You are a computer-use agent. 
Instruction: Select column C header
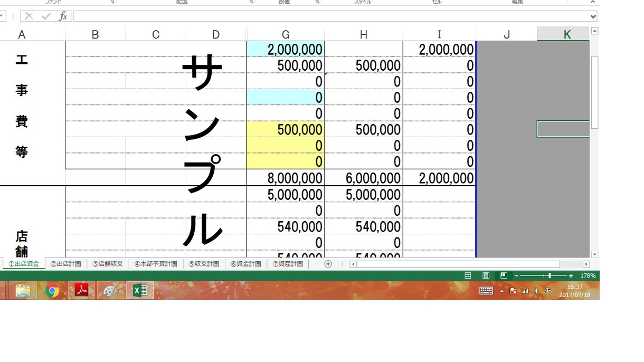(156, 34)
